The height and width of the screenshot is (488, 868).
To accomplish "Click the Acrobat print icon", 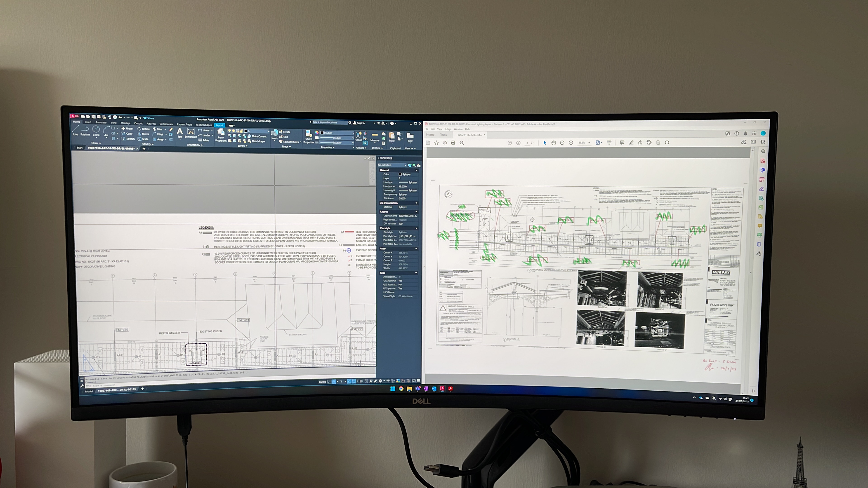I will pyautogui.click(x=453, y=143).
